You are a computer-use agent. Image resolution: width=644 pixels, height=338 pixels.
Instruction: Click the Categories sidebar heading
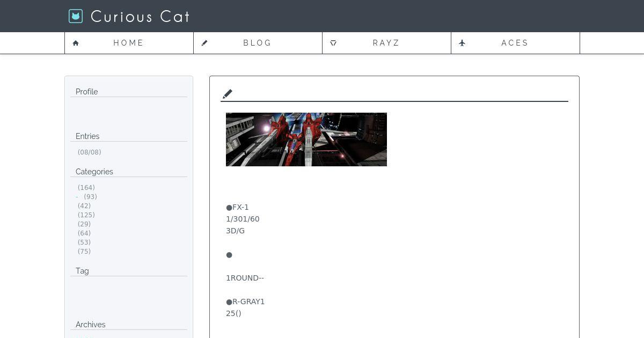[94, 172]
